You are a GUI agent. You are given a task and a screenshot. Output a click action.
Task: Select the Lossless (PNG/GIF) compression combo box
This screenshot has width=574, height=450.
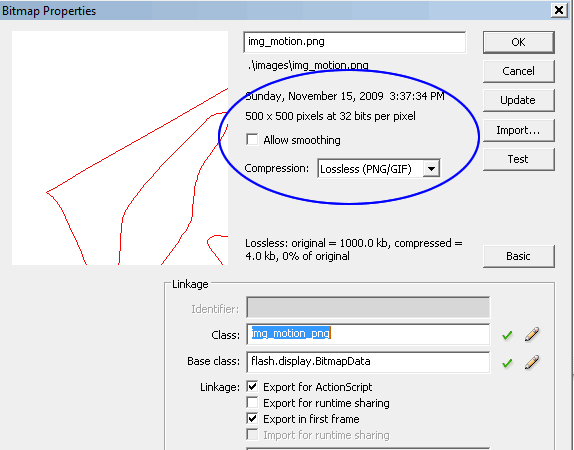tap(379, 169)
